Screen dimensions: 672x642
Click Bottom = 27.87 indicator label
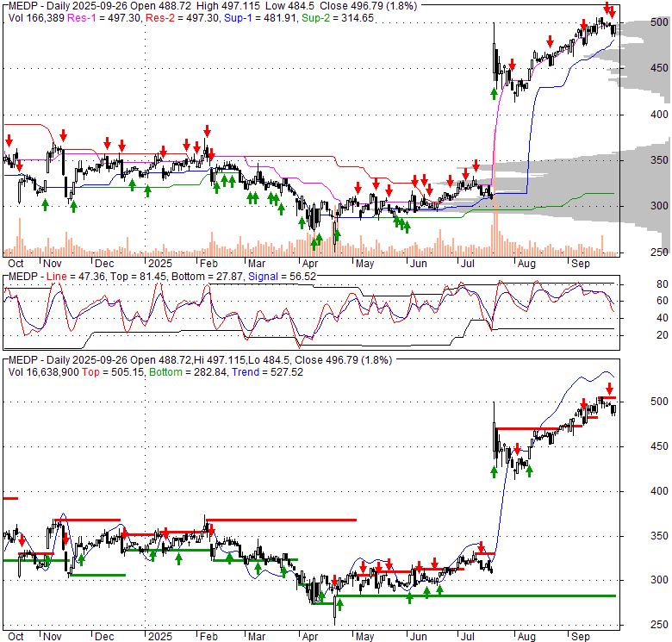pos(208,277)
